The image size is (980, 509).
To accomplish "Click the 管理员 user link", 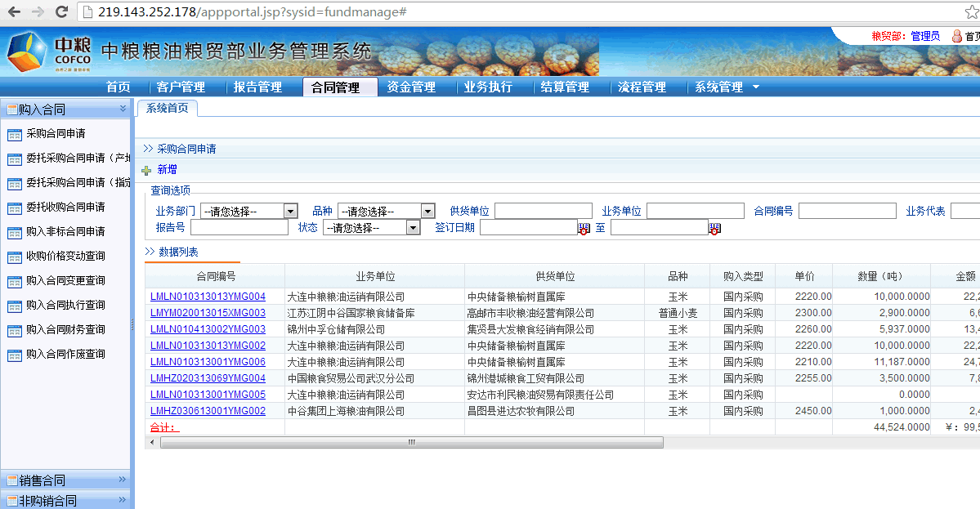I will [x=925, y=36].
